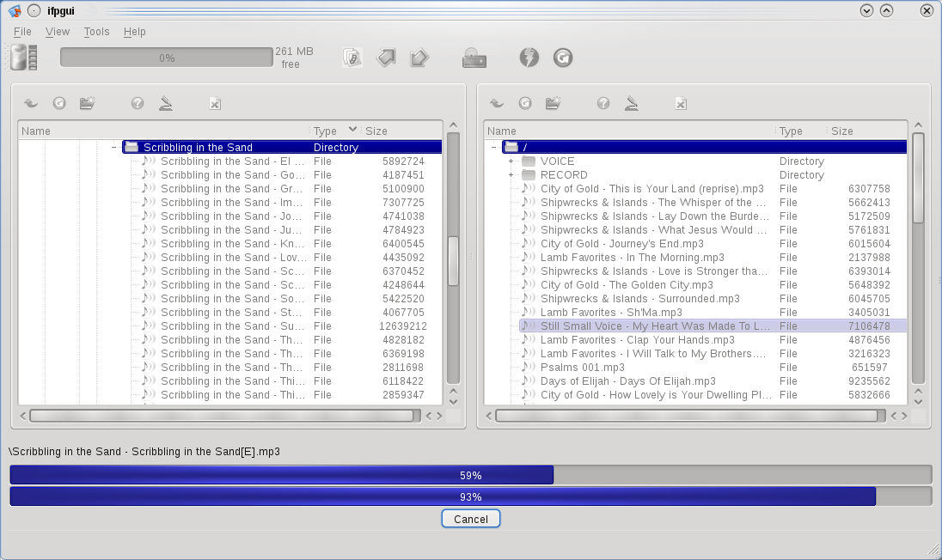942x560 pixels.
Task: Click the delete file icon in right panel
Action: click(680, 103)
